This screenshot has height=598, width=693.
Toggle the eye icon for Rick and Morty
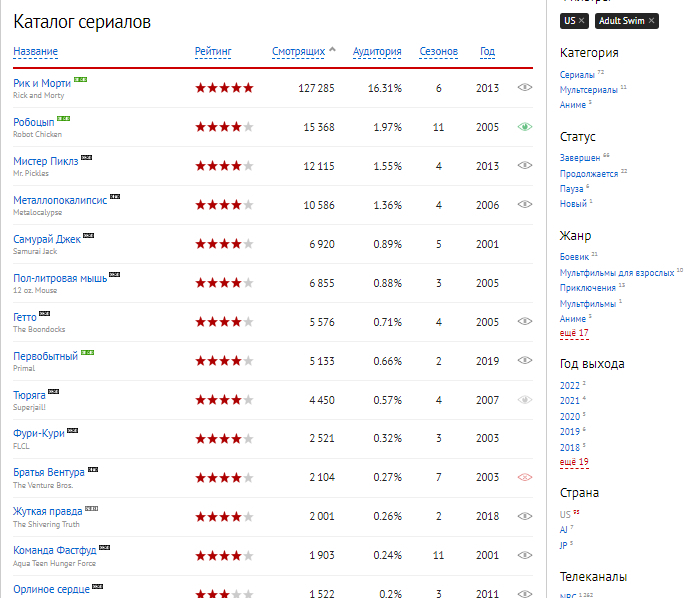point(525,88)
